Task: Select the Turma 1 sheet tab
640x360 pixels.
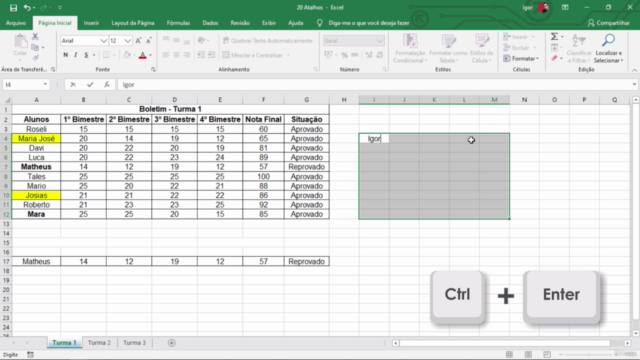Action: click(x=64, y=343)
